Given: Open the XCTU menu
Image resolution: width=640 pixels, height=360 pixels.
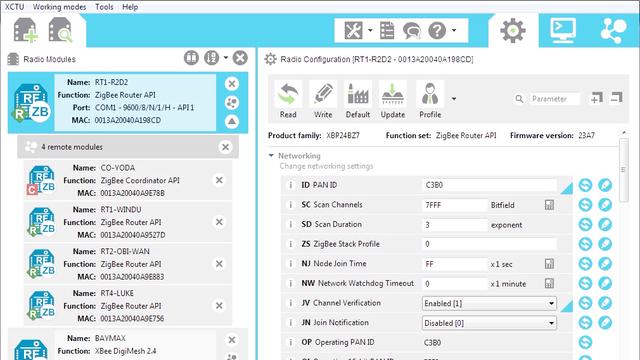Looking at the screenshot, I should [x=14, y=7].
